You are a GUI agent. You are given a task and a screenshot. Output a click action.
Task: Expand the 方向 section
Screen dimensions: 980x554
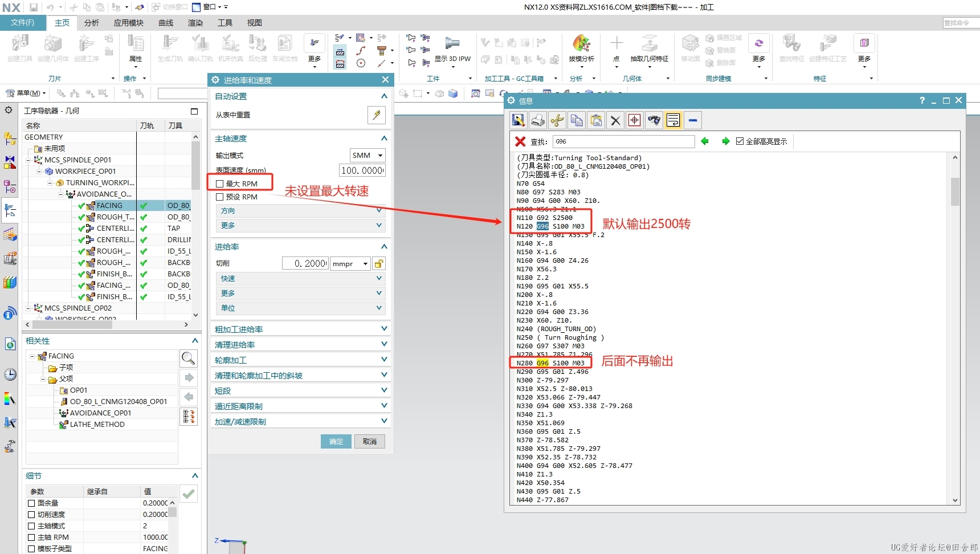coord(300,211)
